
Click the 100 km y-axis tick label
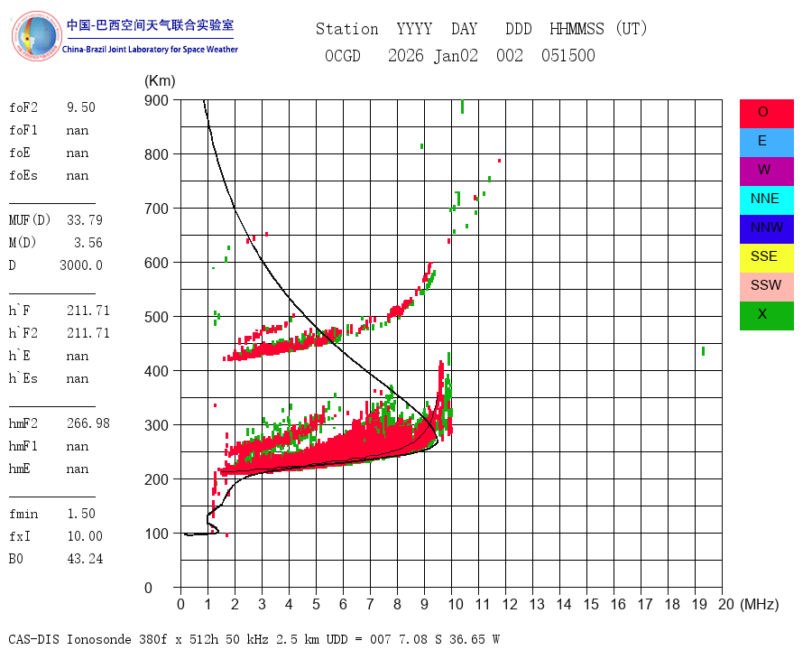(x=156, y=534)
